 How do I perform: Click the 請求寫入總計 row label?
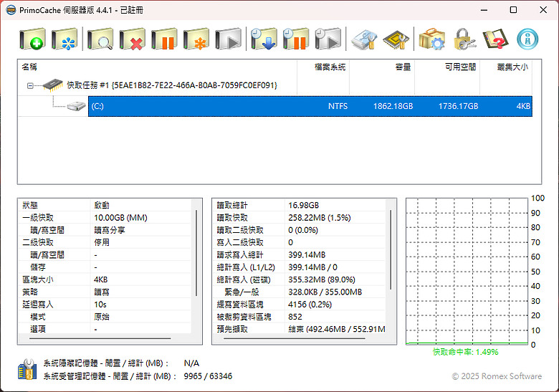click(x=240, y=255)
